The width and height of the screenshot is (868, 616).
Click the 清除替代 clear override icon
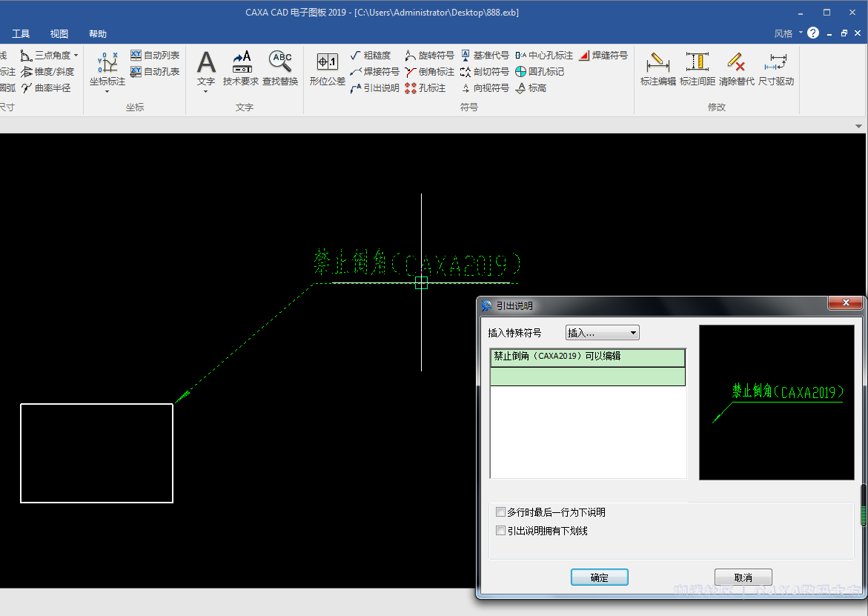point(736,64)
